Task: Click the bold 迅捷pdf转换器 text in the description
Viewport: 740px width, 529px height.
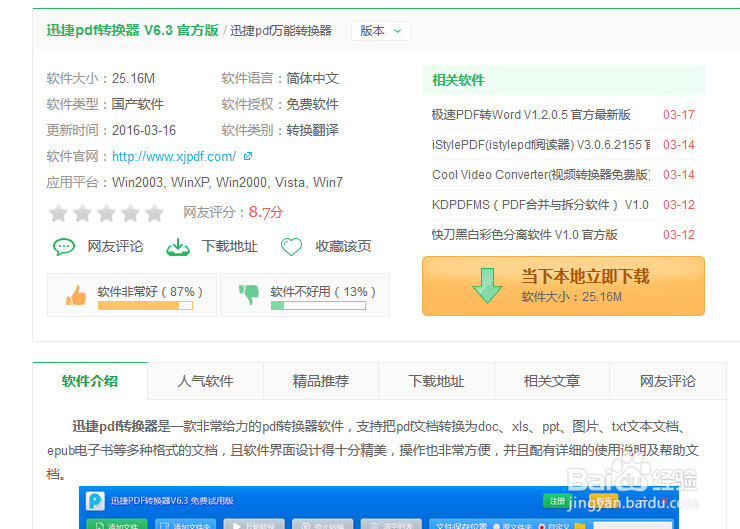Action: (x=115, y=427)
